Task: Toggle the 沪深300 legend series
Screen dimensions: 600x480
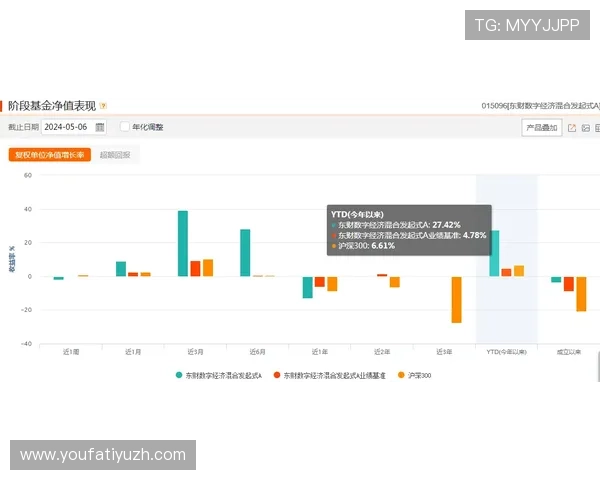Action: pyautogui.click(x=415, y=376)
